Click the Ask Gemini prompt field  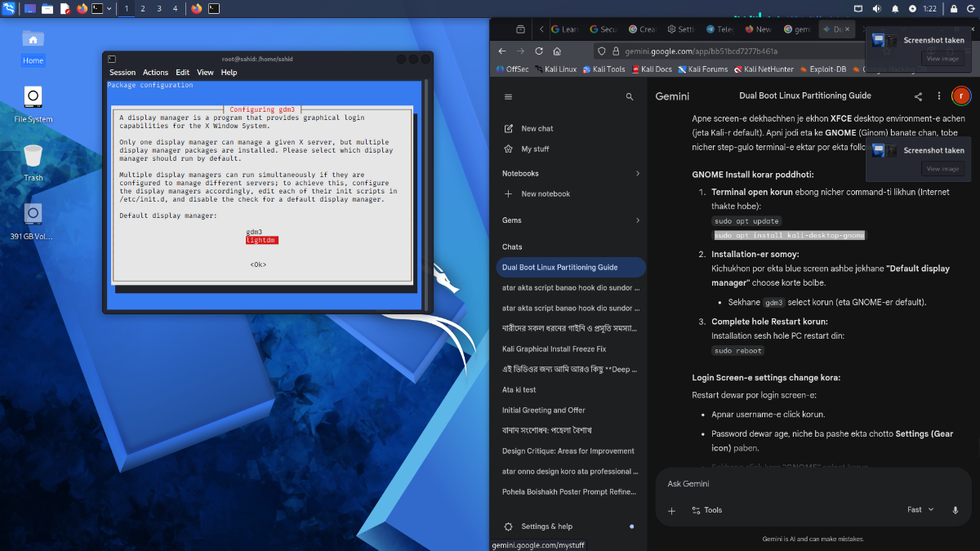813,483
